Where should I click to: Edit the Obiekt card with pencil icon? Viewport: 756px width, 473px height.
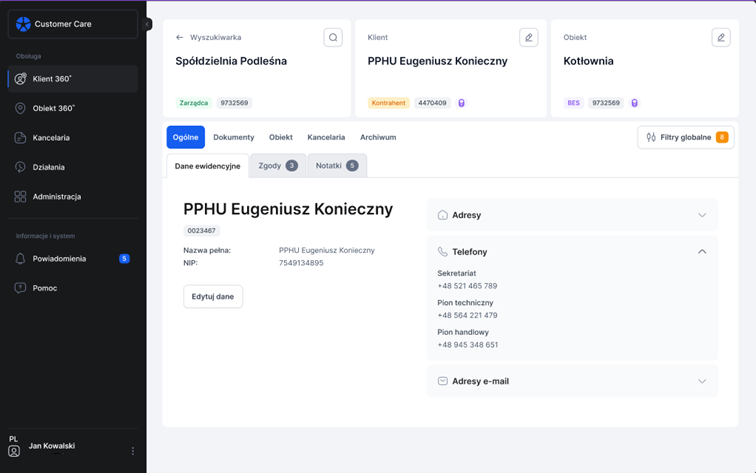721,37
